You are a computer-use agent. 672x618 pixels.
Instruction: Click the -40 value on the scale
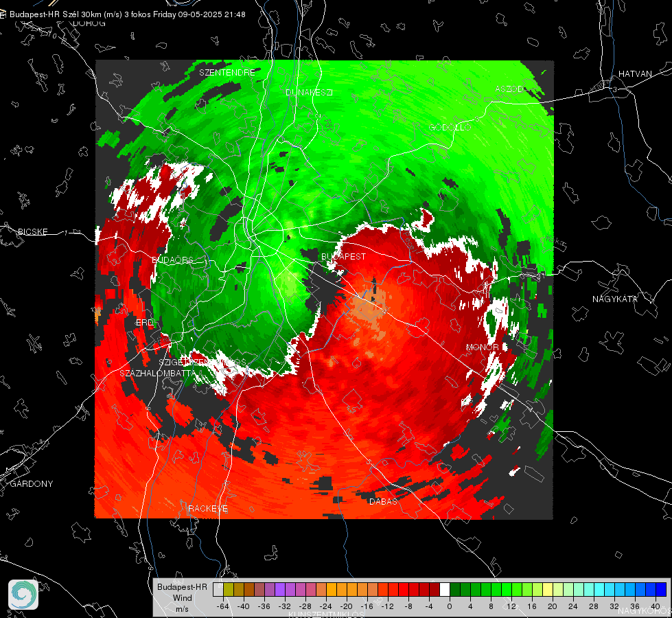pyautogui.click(x=243, y=606)
